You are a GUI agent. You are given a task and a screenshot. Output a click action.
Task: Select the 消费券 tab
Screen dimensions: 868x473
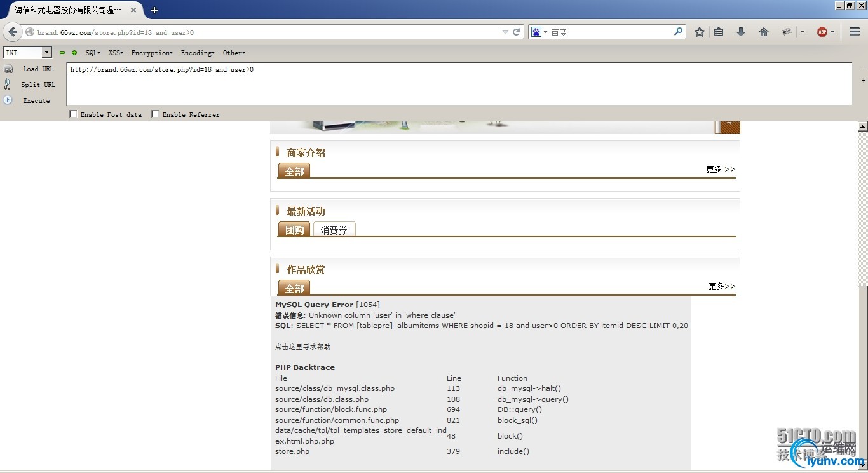(x=334, y=230)
